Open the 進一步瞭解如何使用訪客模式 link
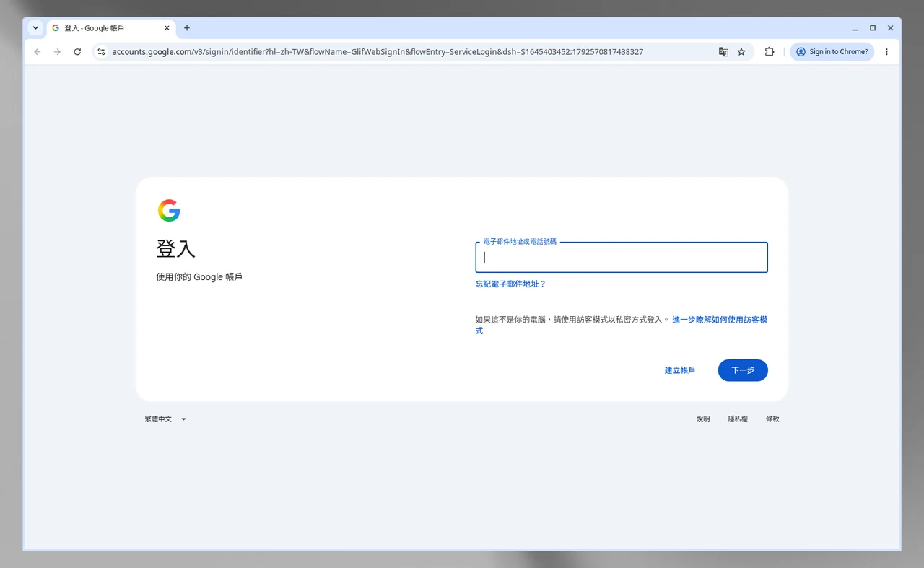 720,320
